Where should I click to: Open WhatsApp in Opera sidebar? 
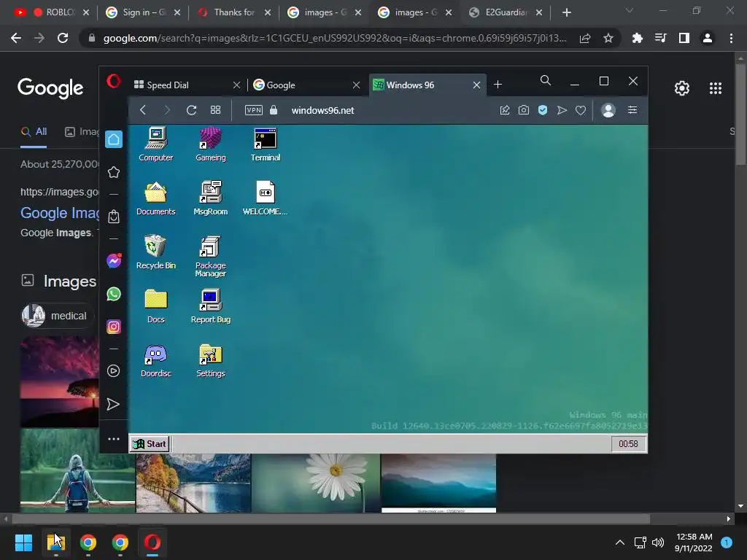[113, 294]
